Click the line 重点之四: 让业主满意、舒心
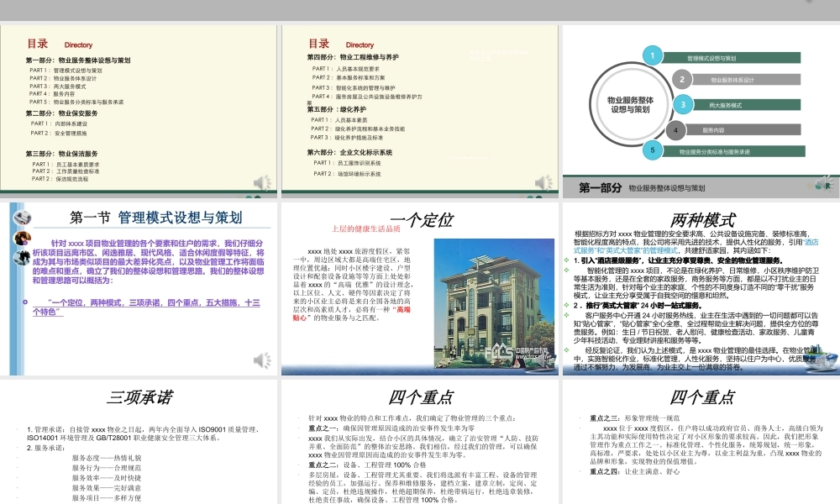 click(635, 472)
